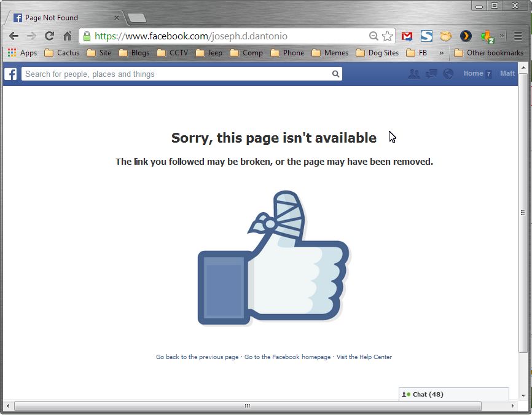Open the Chat (48) bar
532x415 pixels.
(x=453, y=394)
